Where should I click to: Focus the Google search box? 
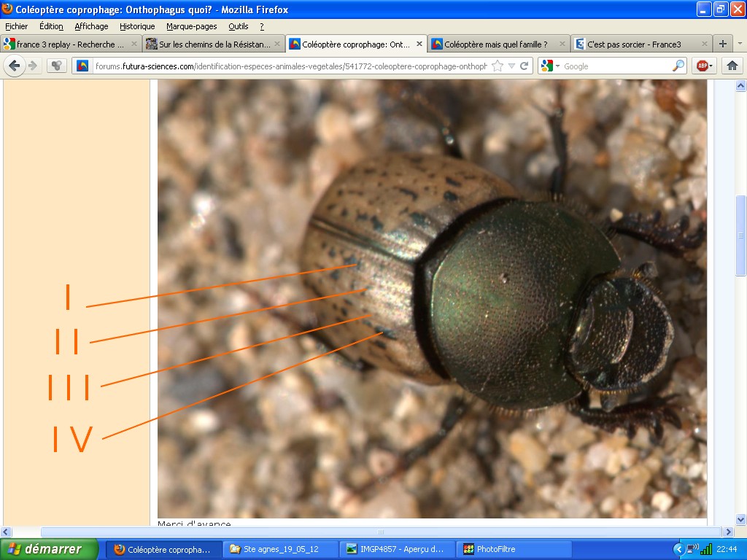[616, 66]
